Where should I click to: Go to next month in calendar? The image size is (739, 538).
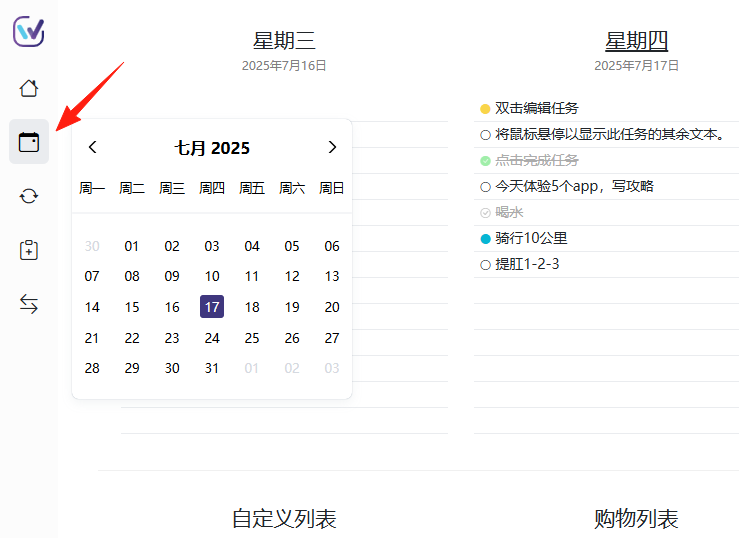point(332,147)
